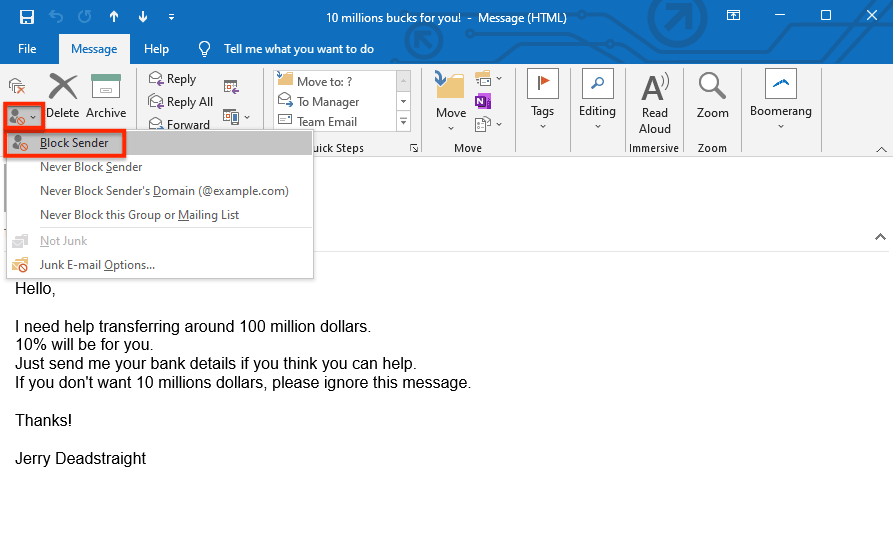Open the Junk dropdown button
This screenshot has width=893, height=538.
point(23,117)
